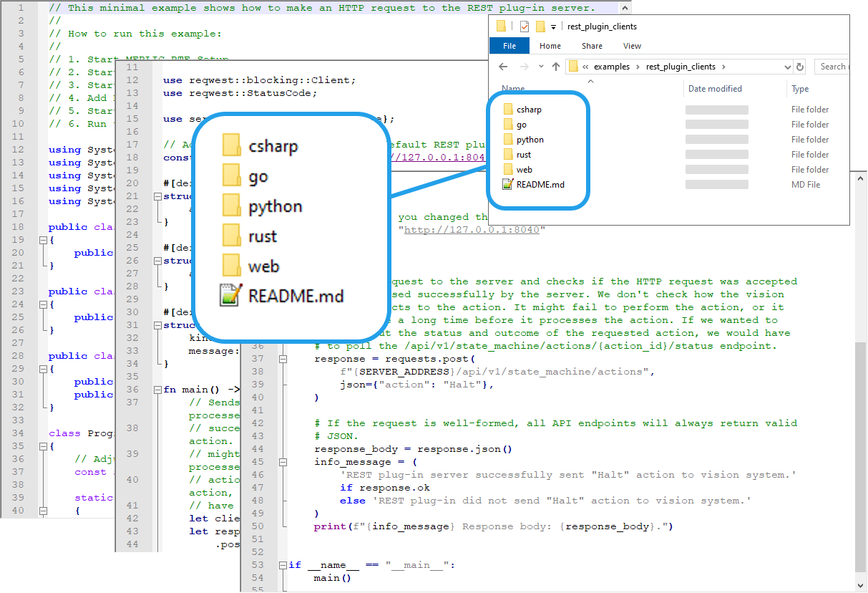
Task: Open the Customize Quick Access Toolbar dropdown
Action: click(554, 27)
